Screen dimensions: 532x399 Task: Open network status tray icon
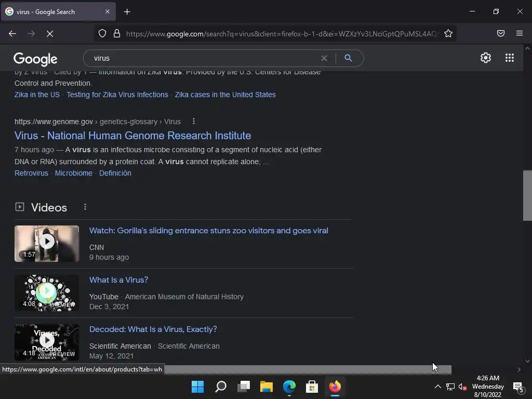pos(450,387)
